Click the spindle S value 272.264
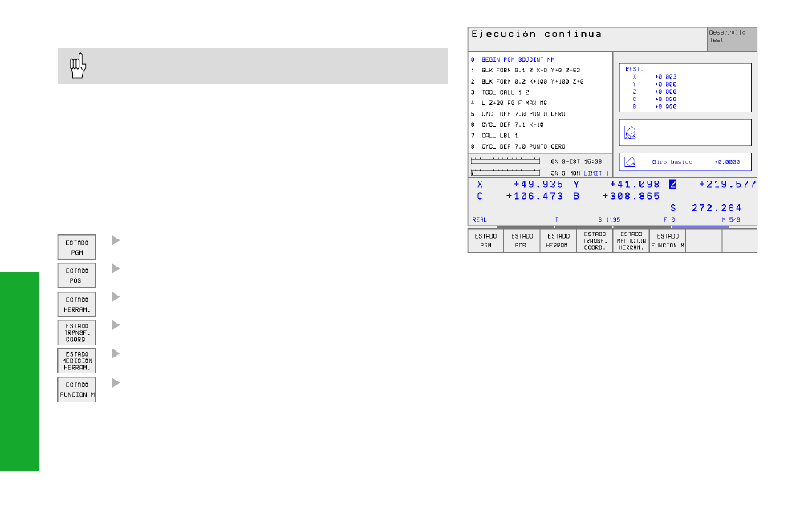The width and height of the screenshot is (812, 526). point(717,208)
